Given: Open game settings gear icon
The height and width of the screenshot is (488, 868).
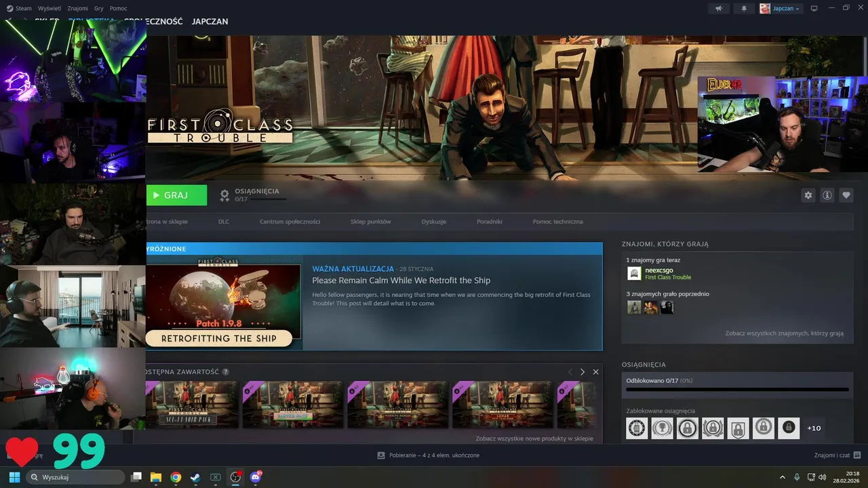Looking at the screenshot, I should 808,195.
